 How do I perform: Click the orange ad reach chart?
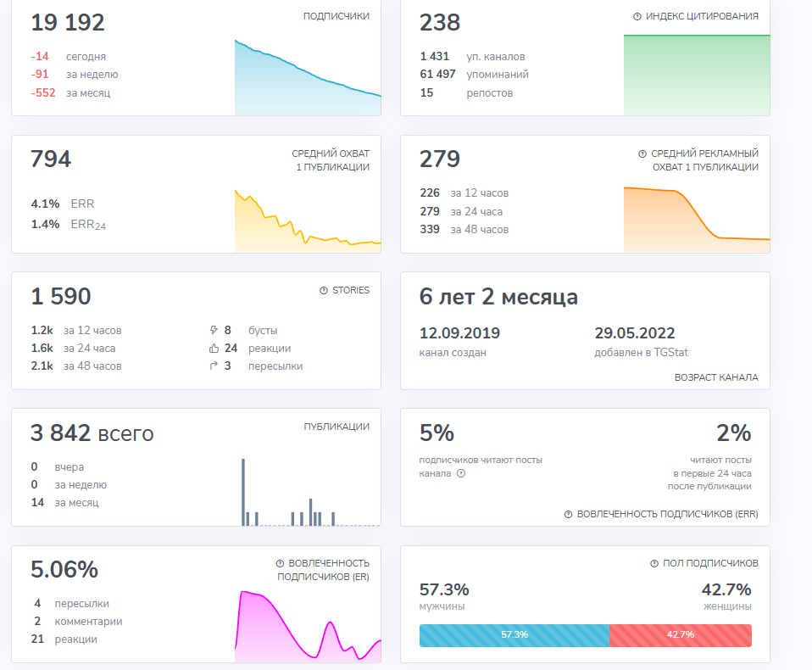click(x=697, y=221)
